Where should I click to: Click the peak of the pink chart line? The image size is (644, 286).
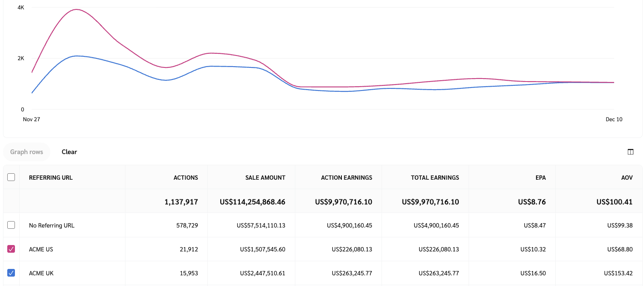76,9
